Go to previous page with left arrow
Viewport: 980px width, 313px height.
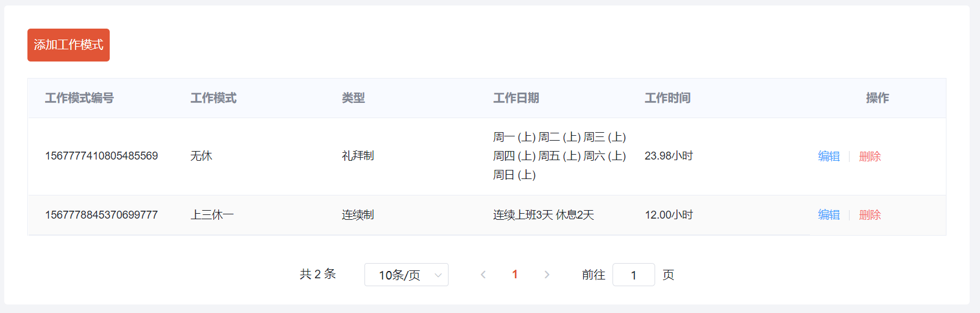point(483,275)
